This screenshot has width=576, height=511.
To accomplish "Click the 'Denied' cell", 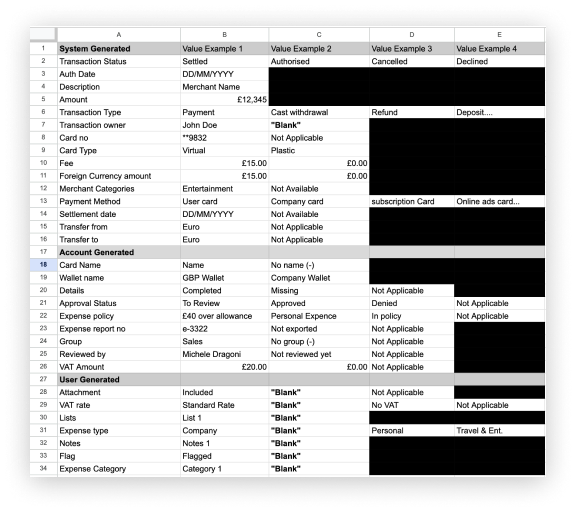I will 412,303.
